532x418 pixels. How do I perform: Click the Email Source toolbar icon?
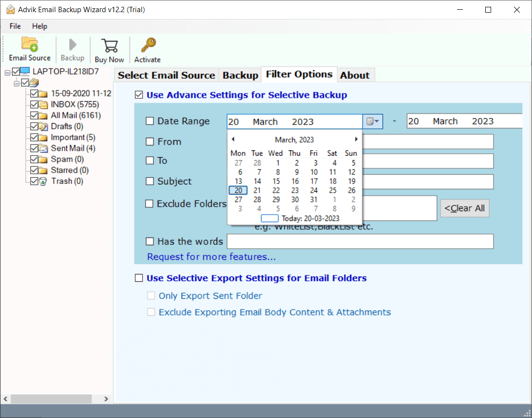click(30, 44)
